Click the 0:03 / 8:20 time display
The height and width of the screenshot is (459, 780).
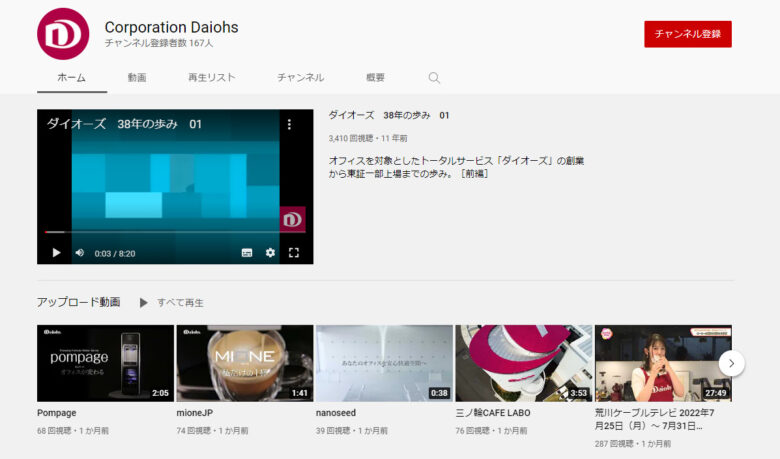pyautogui.click(x=115, y=254)
